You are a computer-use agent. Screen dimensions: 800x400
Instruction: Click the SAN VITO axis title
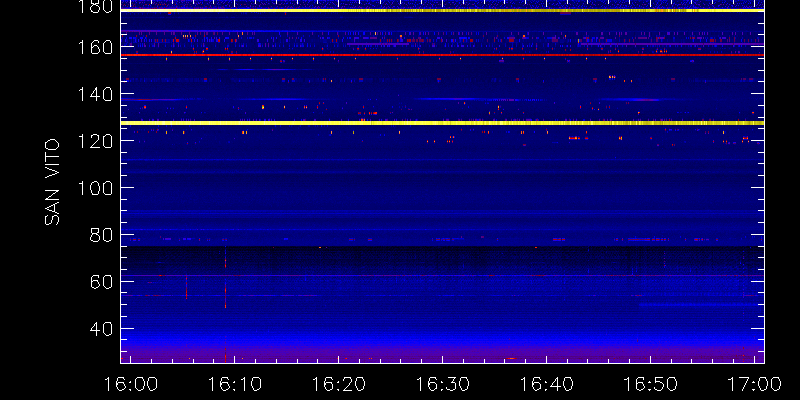pos(52,182)
